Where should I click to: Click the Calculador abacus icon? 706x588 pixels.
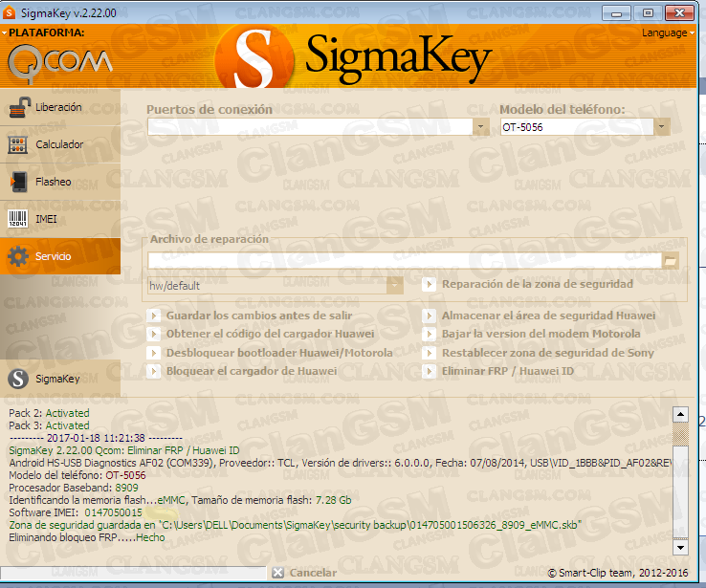tap(18, 145)
